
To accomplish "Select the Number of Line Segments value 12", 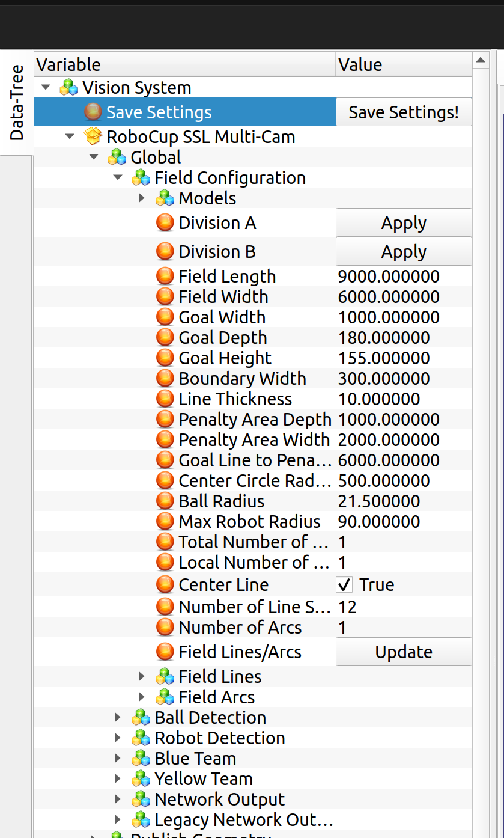I will tap(347, 607).
